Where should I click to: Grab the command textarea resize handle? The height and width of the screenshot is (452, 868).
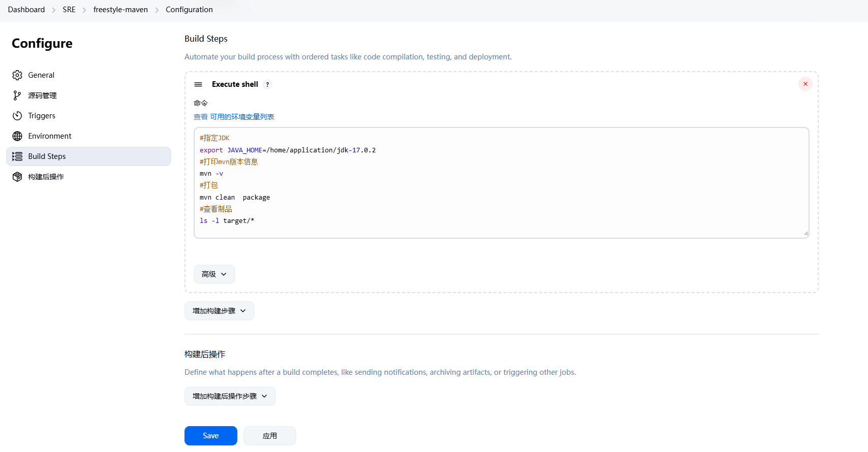click(x=805, y=234)
